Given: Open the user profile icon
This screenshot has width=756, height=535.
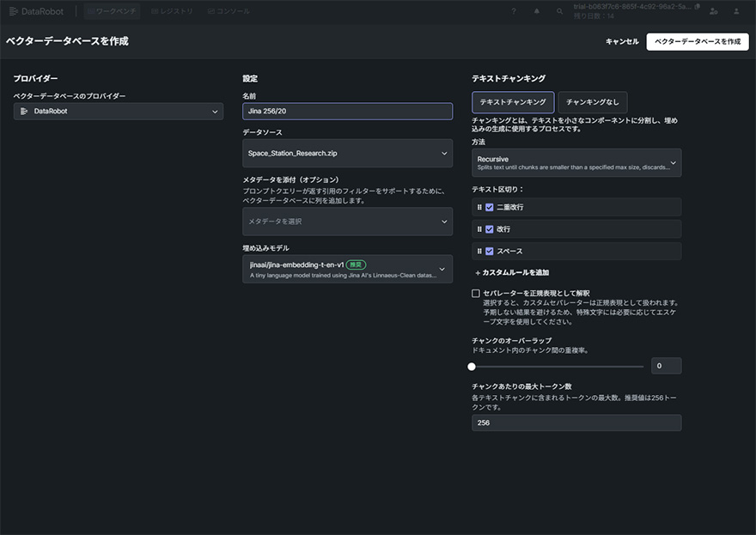Looking at the screenshot, I should [x=737, y=11].
